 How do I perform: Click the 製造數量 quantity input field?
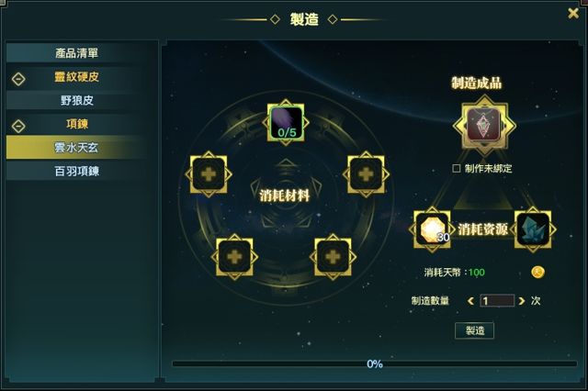pyautogui.click(x=497, y=301)
